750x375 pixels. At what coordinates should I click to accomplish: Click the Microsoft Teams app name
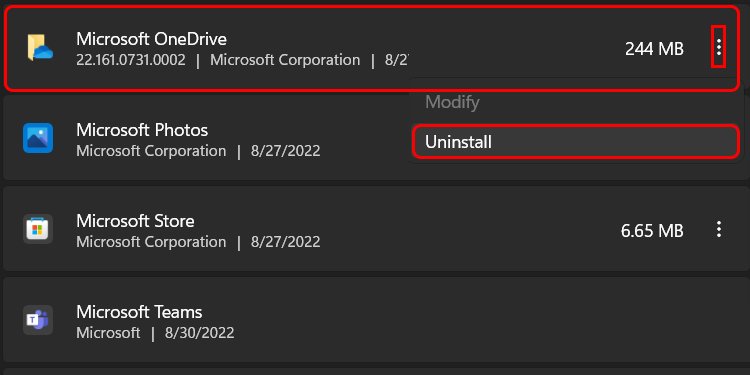(139, 312)
